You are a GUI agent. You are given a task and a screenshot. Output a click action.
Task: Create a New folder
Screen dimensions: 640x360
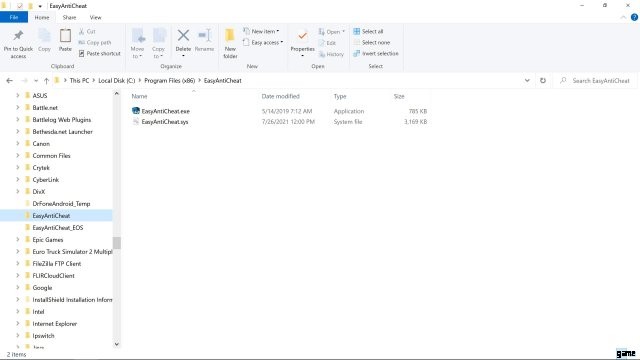tap(230, 44)
